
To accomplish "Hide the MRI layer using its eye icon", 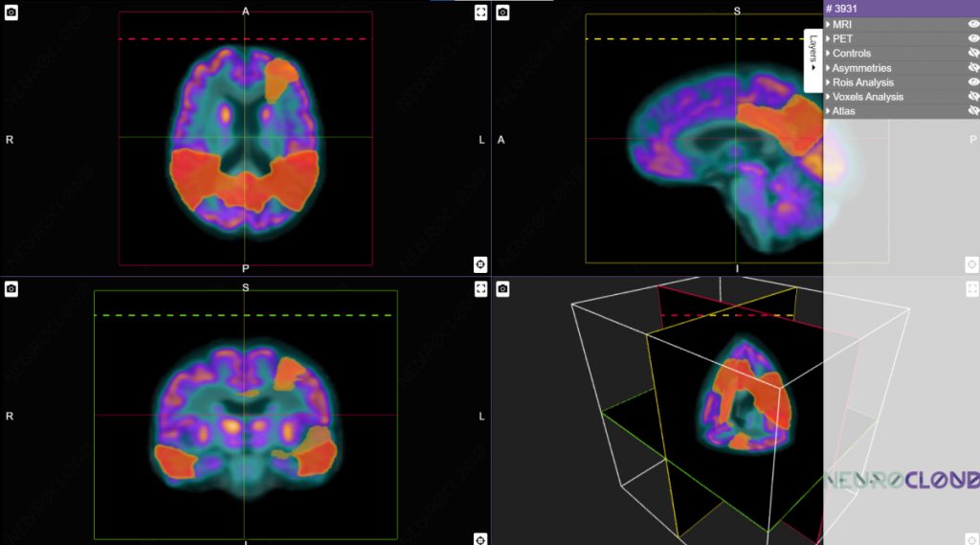I will [973, 25].
